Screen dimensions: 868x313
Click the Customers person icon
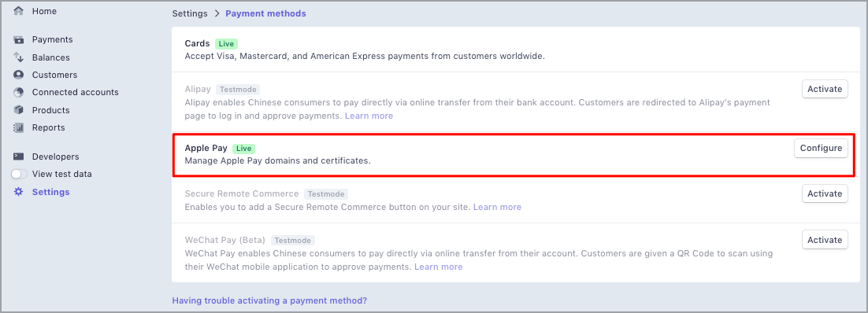point(19,75)
